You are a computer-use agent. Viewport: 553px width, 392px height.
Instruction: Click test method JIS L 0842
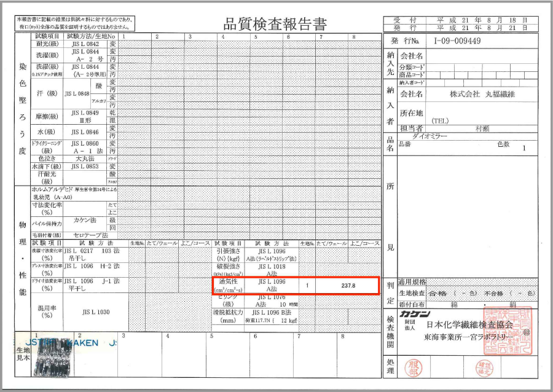(x=85, y=44)
